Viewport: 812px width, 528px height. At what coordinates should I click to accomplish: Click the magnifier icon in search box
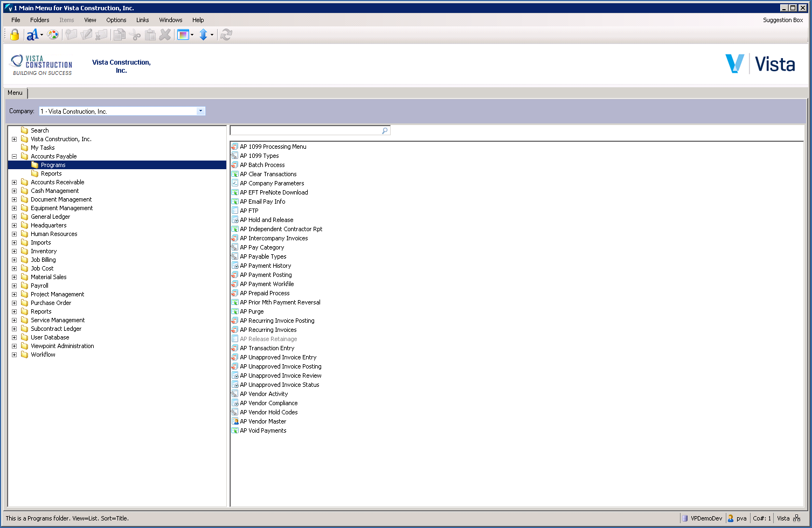tap(385, 131)
